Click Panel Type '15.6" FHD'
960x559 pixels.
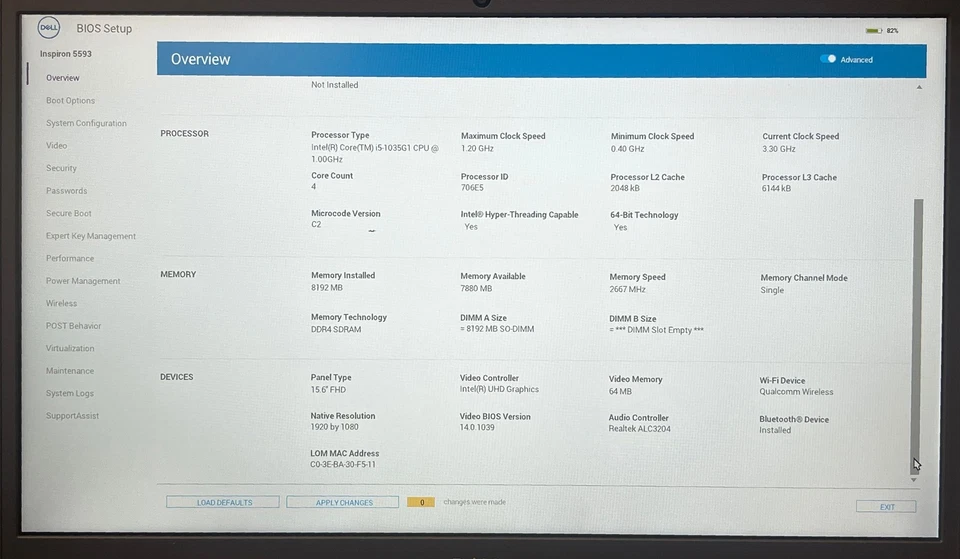click(x=328, y=390)
